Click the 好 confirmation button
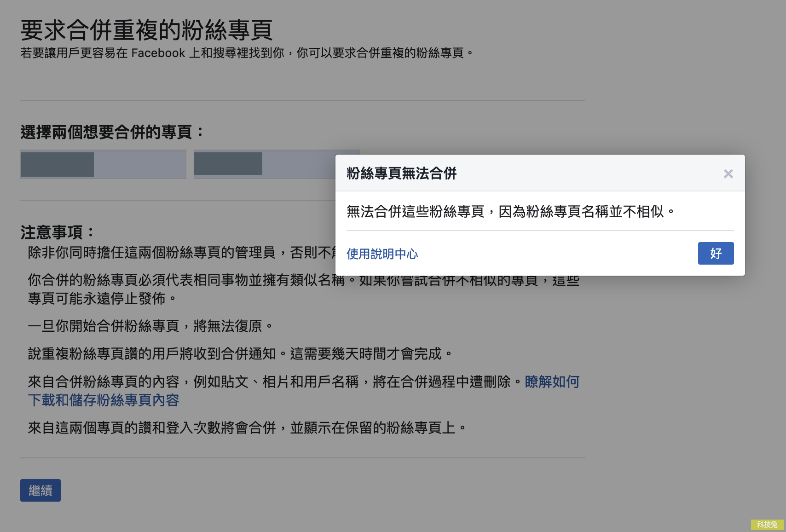This screenshot has width=786, height=532. pos(716,253)
